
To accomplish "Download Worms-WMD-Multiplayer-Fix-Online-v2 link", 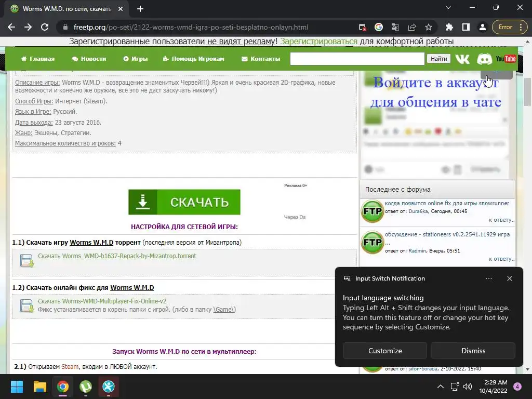I will click(x=102, y=301).
